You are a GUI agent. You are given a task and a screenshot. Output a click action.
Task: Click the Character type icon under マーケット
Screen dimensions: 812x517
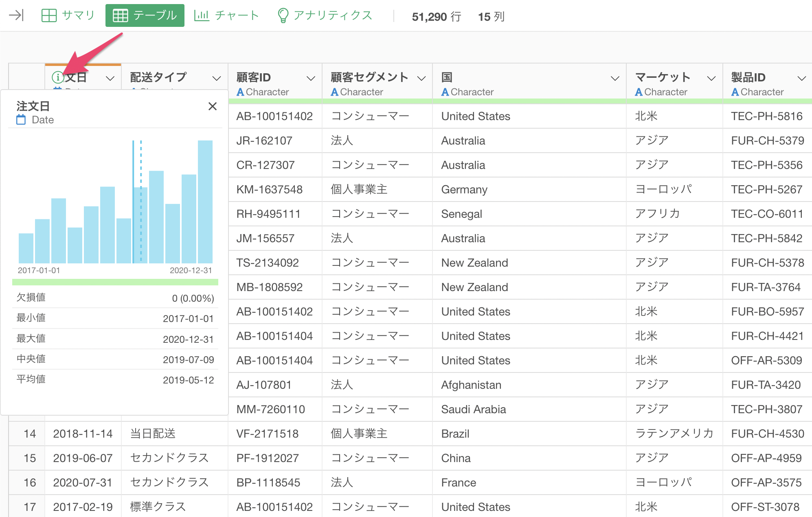pyautogui.click(x=639, y=92)
